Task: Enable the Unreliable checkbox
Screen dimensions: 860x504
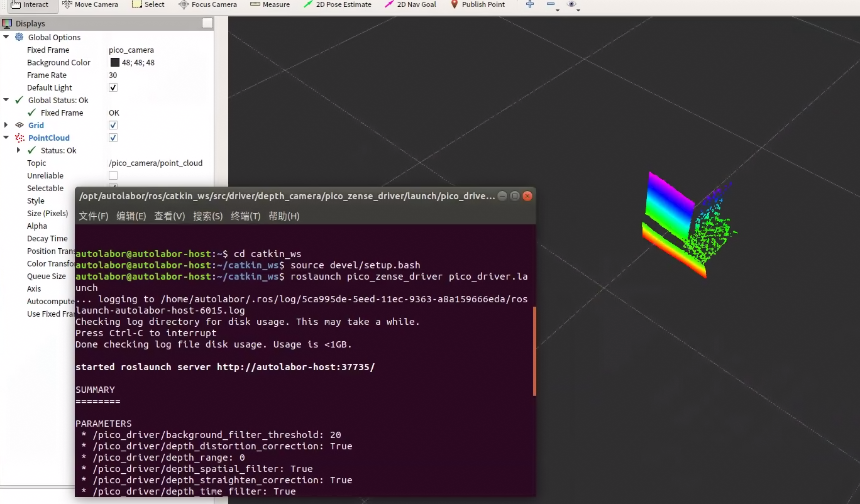Action: pyautogui.click(x=113, y=175)
